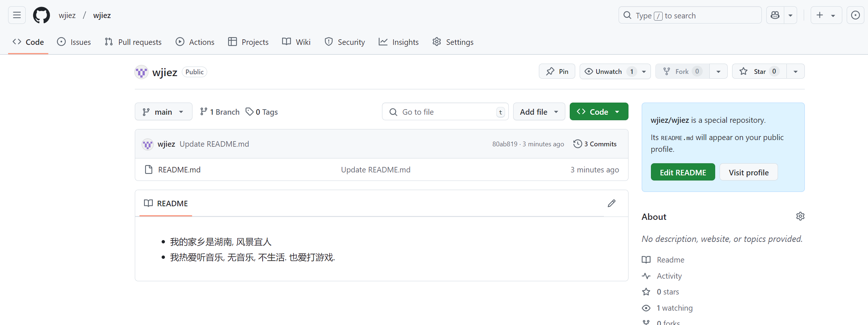Open the Wiki tab

[296, 42]
